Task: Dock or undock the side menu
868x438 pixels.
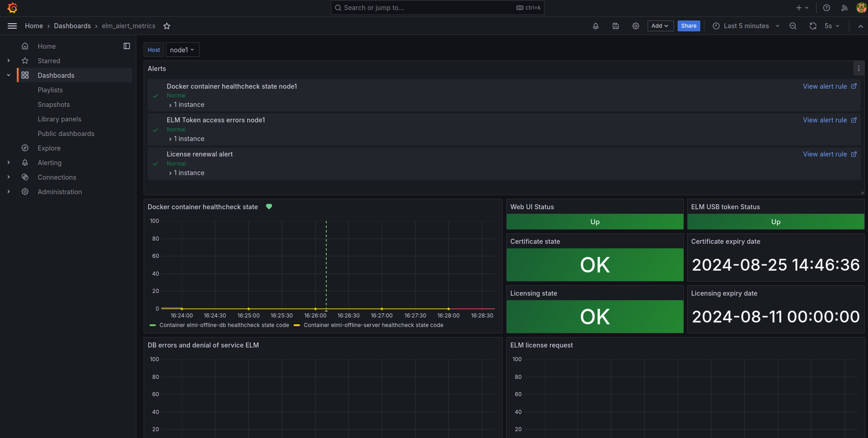Action: [127, 46]
